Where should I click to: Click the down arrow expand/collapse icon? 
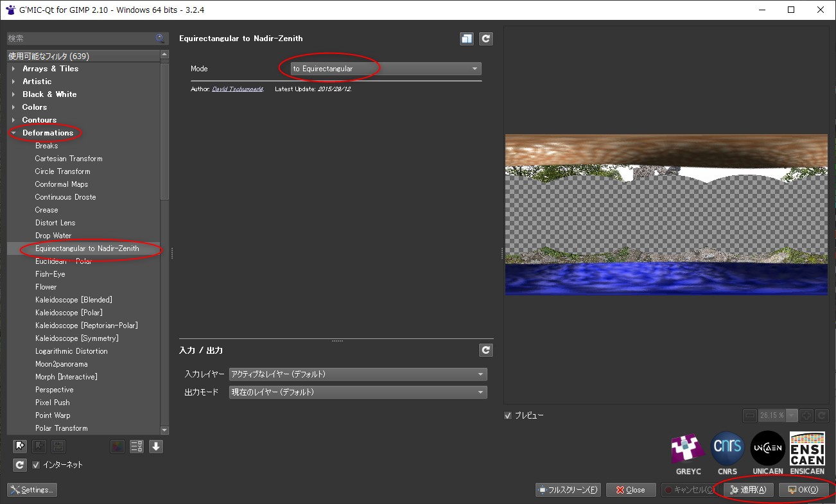(156, 446)
